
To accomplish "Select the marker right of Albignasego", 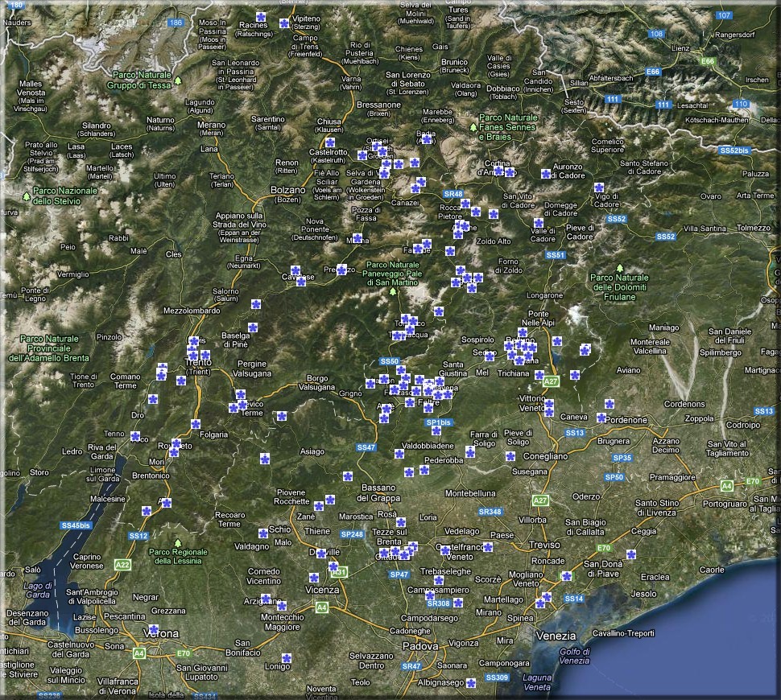I will click(471, 682).
